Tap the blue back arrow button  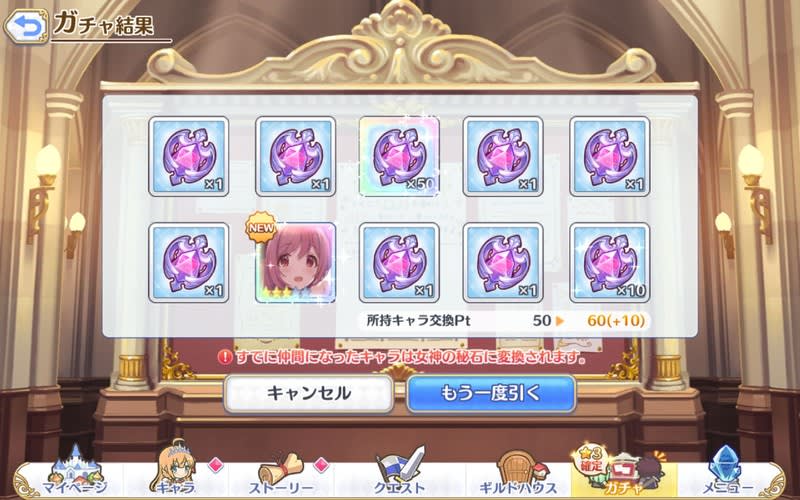(26, 26)
